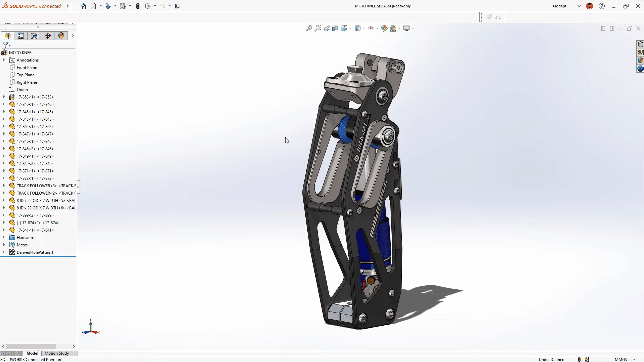Open the MMGS unit system selector
This screenshot has width=644, height=362.
click(625, 359)
